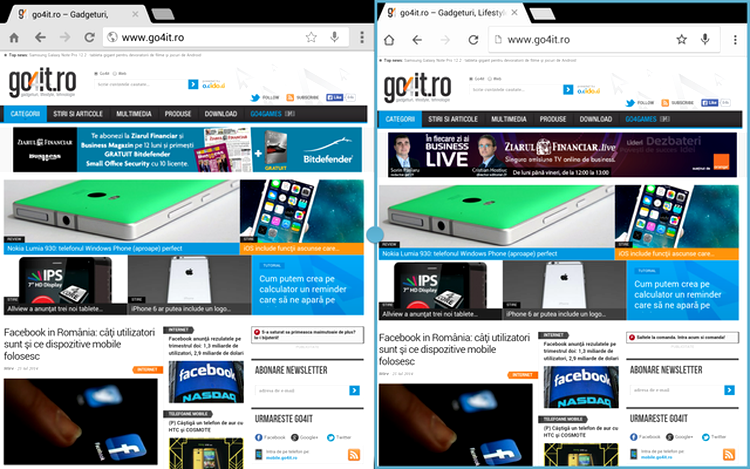Submit newsletter arrow button in left window
The height and width of the screenshot is (469, 750).
[x=354, y=391]
